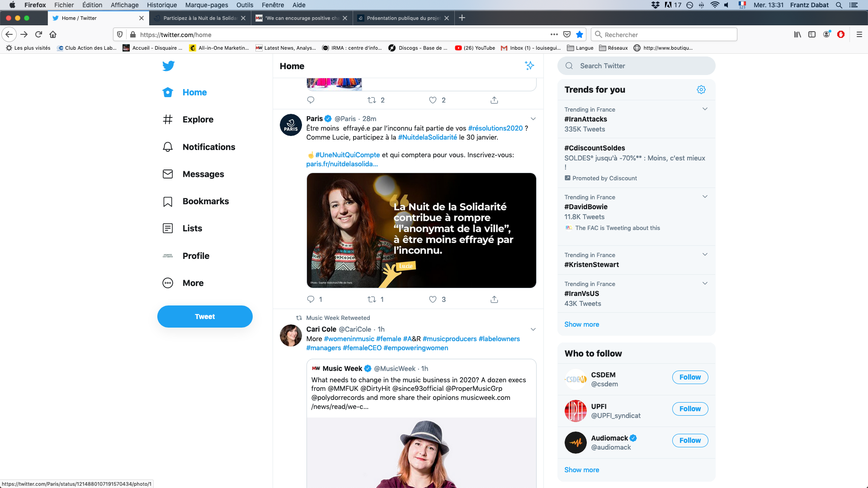Open Explore from the sidebar
The image size is (868, 488).
click(188, 119)
